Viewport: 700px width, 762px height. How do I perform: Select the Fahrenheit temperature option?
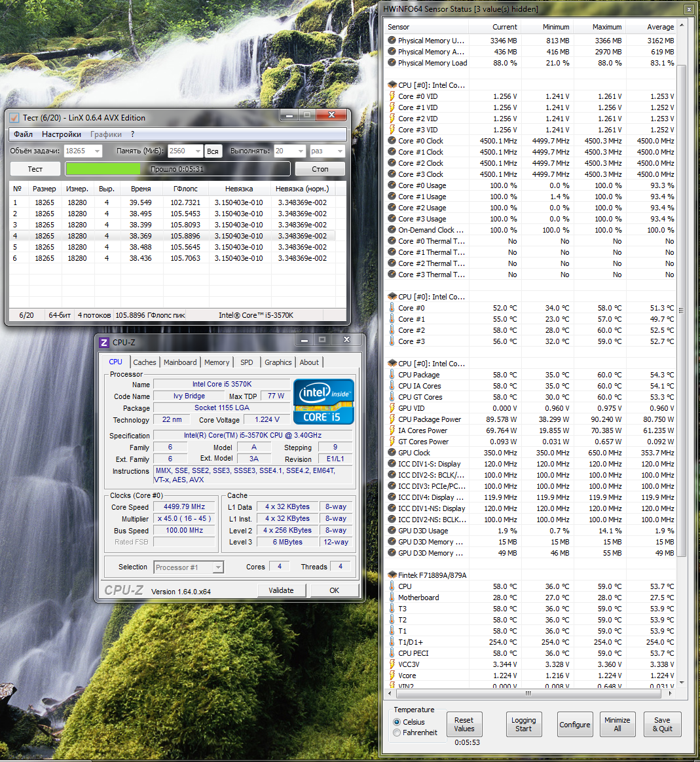(397, 733)
